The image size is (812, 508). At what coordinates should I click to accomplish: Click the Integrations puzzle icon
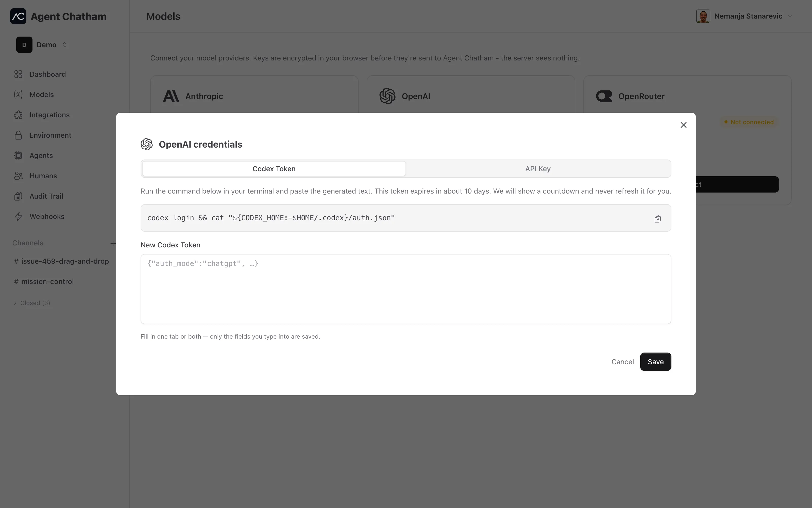18,115
